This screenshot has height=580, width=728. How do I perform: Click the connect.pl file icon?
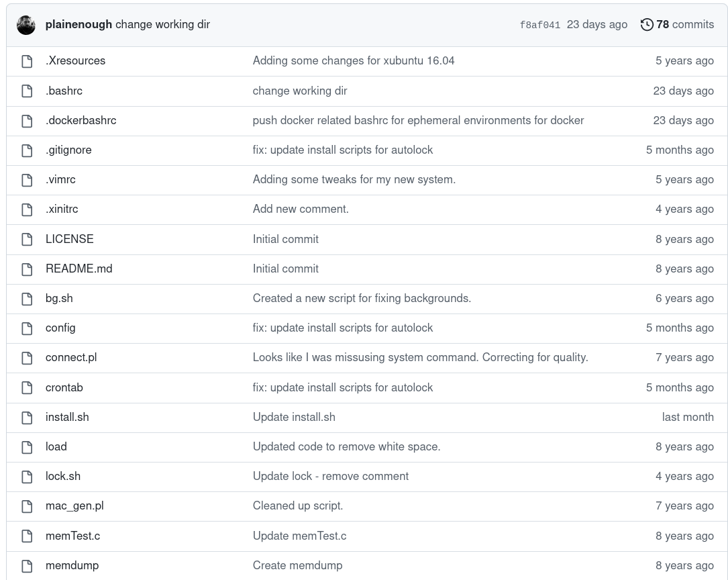pos(27,357)
